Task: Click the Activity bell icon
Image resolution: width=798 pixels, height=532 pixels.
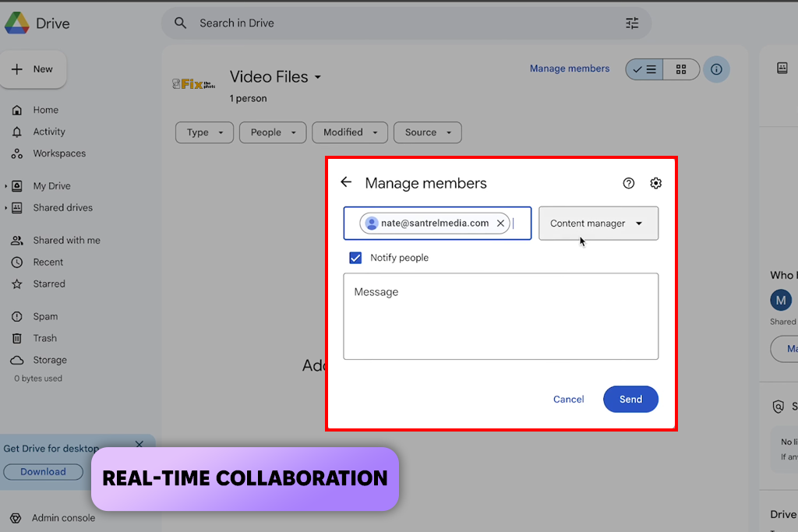Action: pos(17,132)
